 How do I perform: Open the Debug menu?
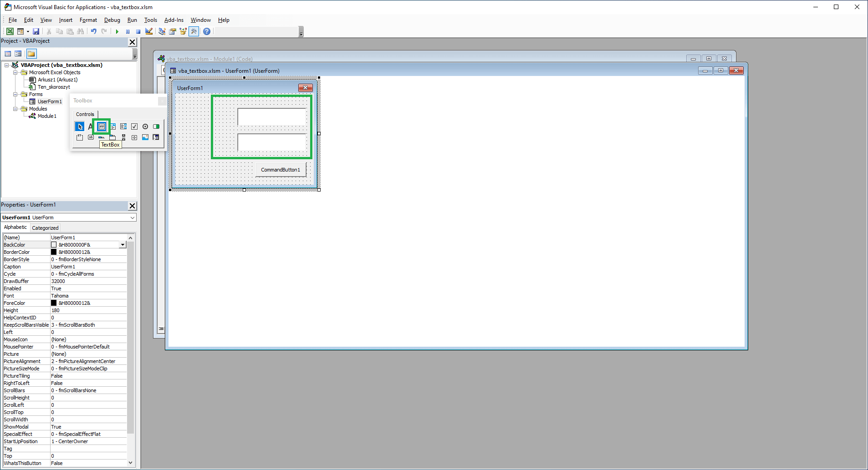[112, 20]
